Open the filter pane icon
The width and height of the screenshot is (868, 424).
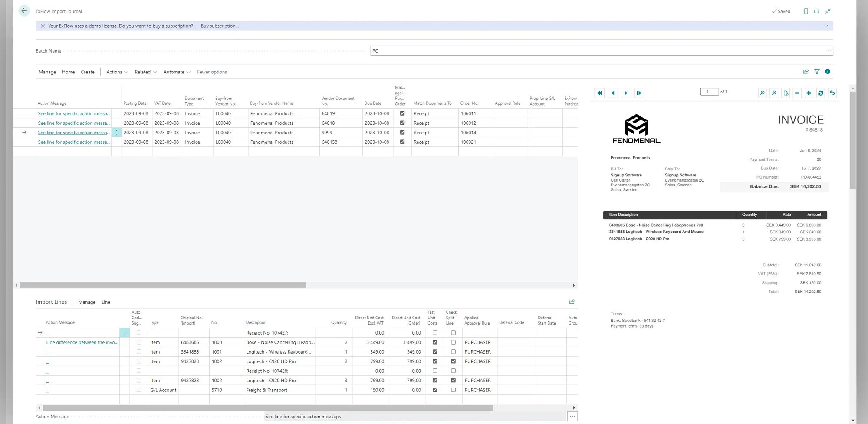[x=817, y=71]
